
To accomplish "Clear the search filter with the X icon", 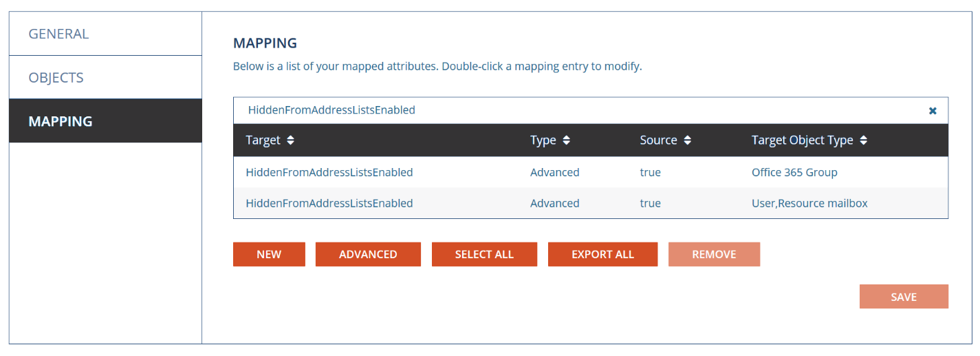I will point(933,111).
